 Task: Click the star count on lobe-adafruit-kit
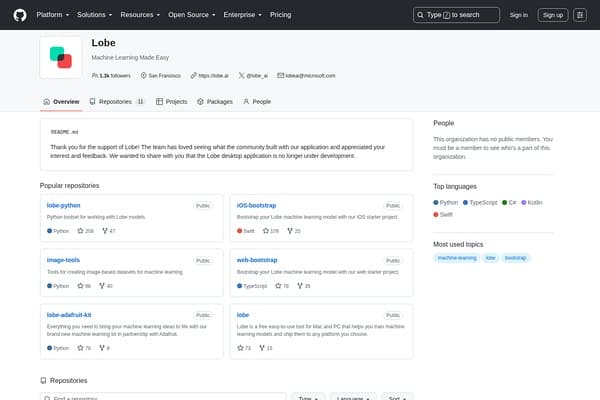(x=84, y=348)
